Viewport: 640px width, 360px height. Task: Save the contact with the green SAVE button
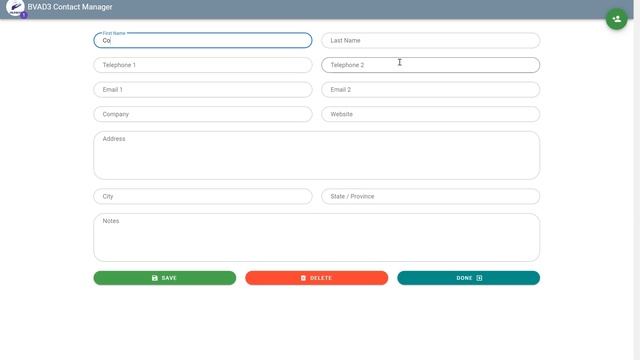click(165, 278)
